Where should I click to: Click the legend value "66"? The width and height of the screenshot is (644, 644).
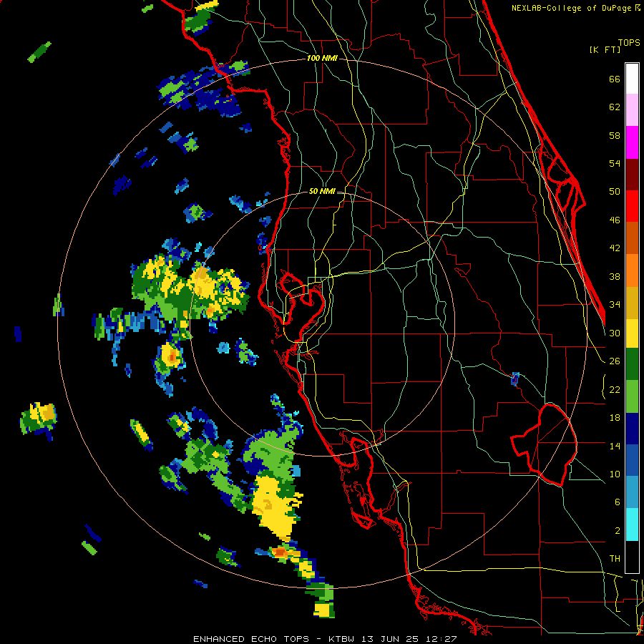point(615,79)
